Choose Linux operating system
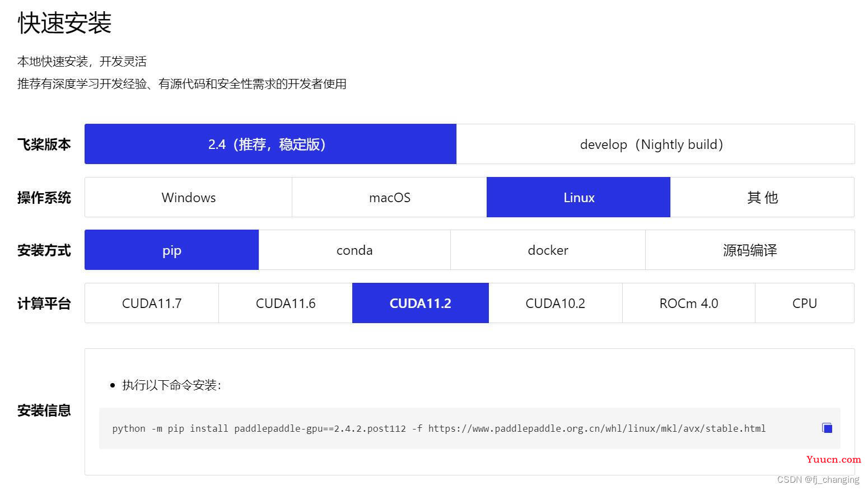The height and width of the screenshot is (490, 868). point(578,197)
